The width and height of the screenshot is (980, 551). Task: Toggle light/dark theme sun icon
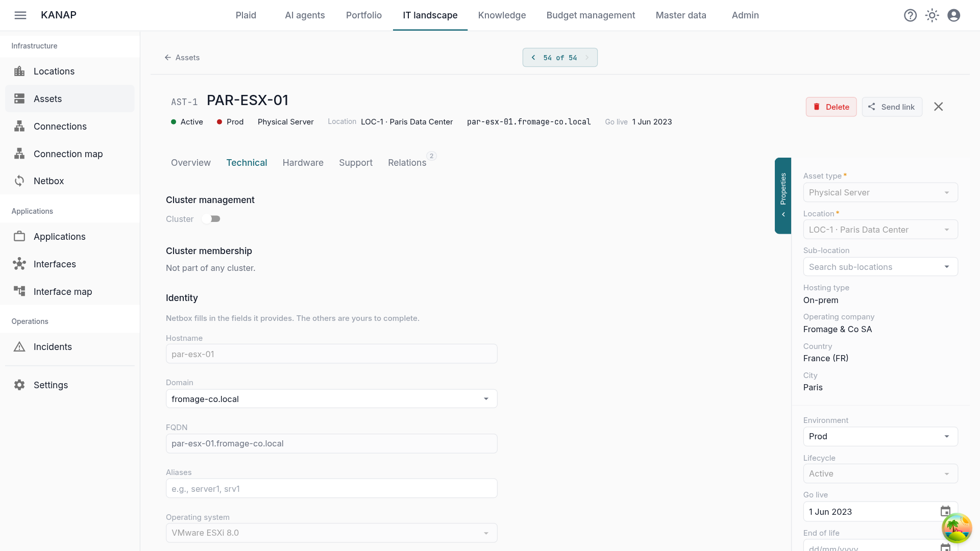932,15
